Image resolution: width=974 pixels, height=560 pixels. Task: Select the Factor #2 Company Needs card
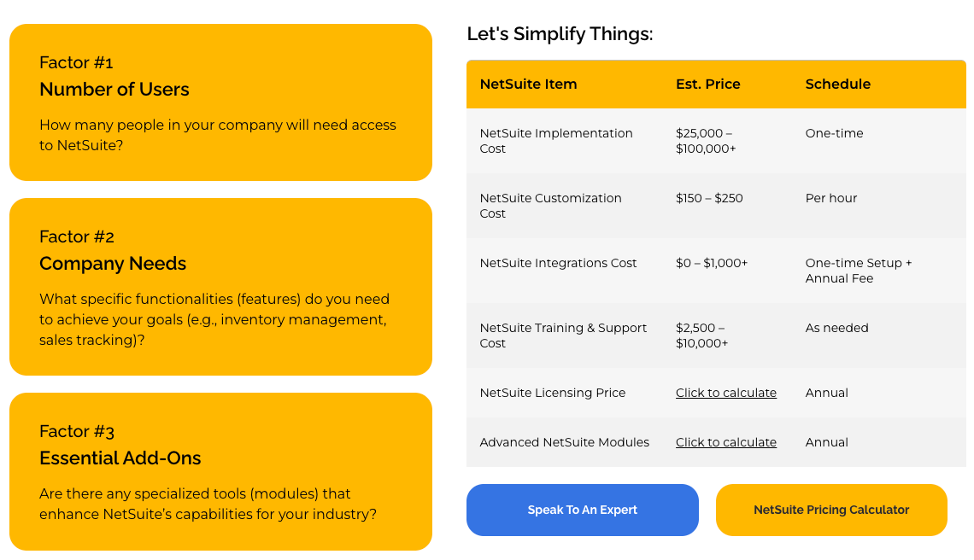[x=220, y=286]
